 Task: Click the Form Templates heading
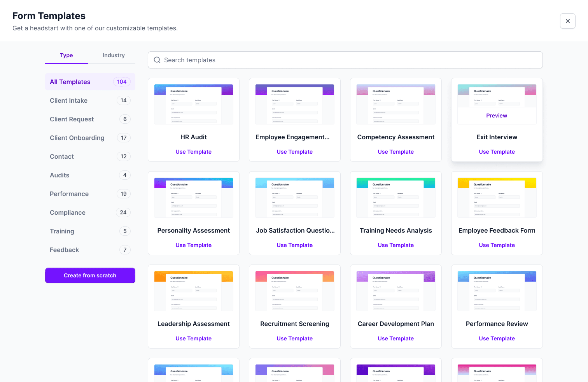click(49, 16)
